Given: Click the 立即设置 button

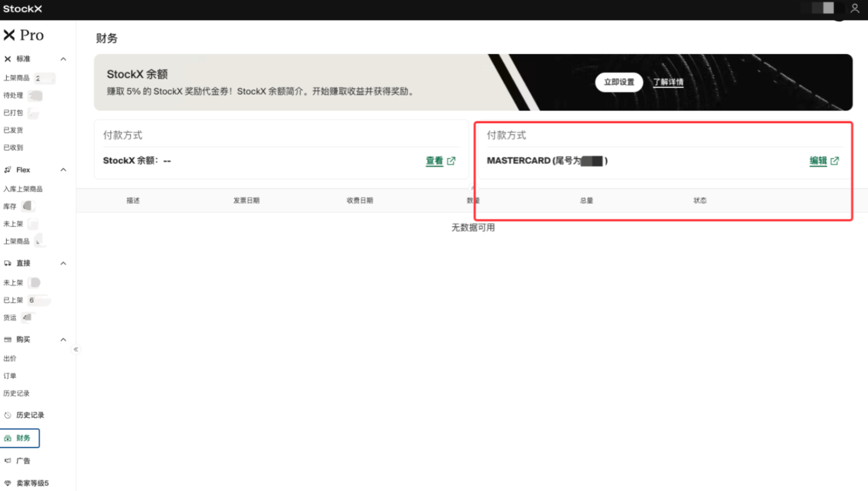Looking at the screenshot, I should pos(619,82).
